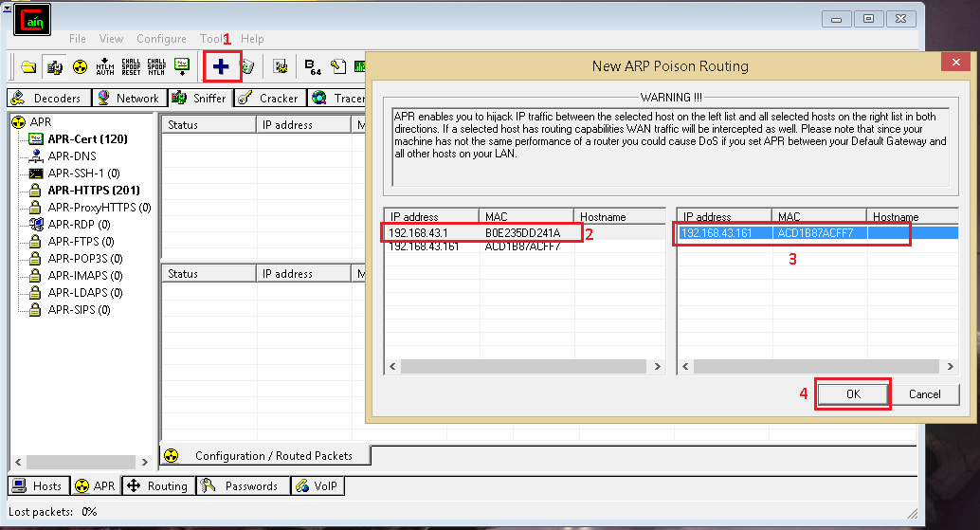Sort left list by MAC column header

[526, 217]
